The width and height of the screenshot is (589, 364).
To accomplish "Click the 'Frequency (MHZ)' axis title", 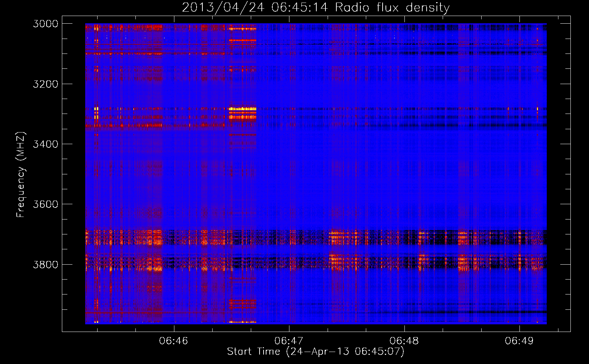I will [x=21, y=175].
